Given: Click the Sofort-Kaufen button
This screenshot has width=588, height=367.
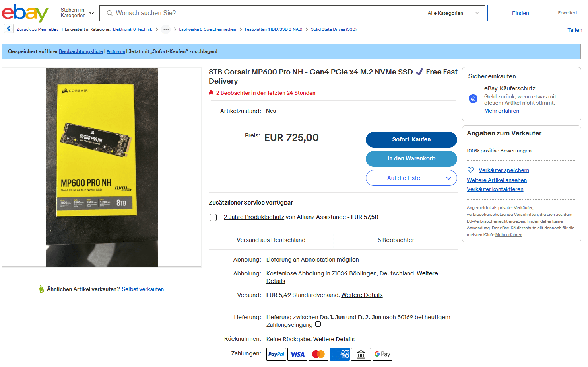Looking at the screenshot, I should coord(411,140).
